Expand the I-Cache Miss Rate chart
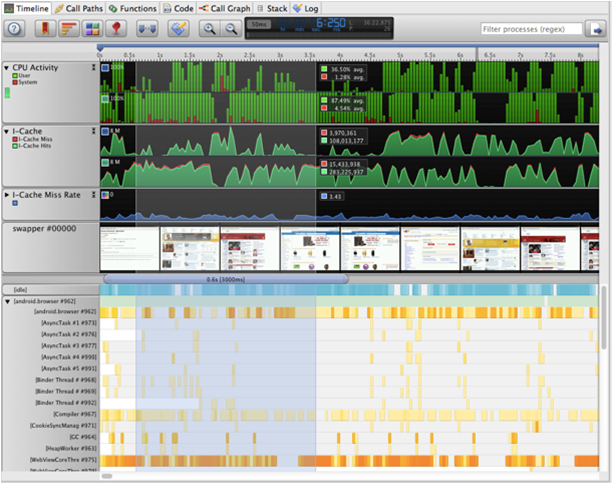613x484 pixels. click(x=6, y=195)
